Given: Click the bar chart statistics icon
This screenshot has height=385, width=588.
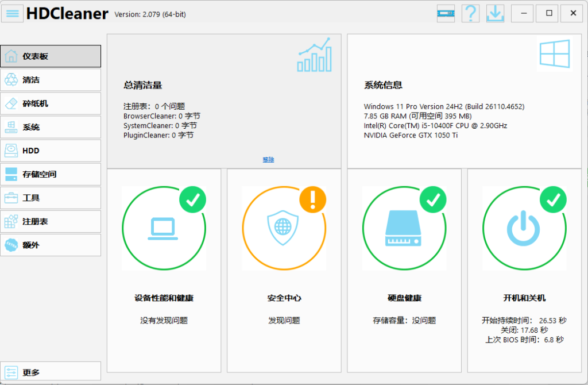Looking at the screenshot, I should pos(314,55).
